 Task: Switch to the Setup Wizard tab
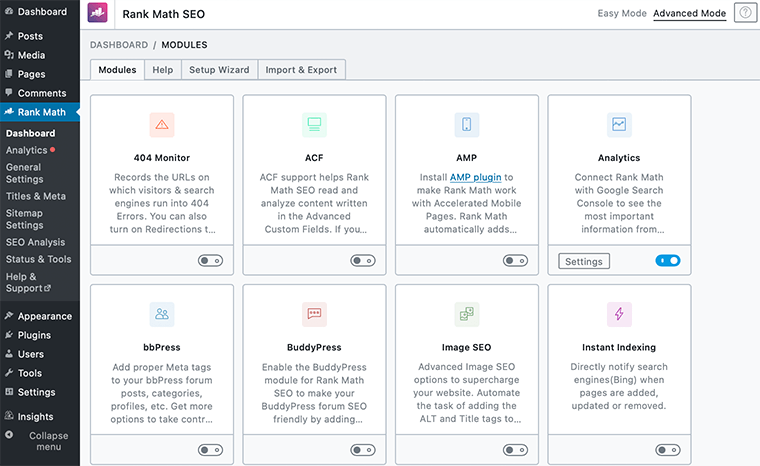(x=219, y=70)
